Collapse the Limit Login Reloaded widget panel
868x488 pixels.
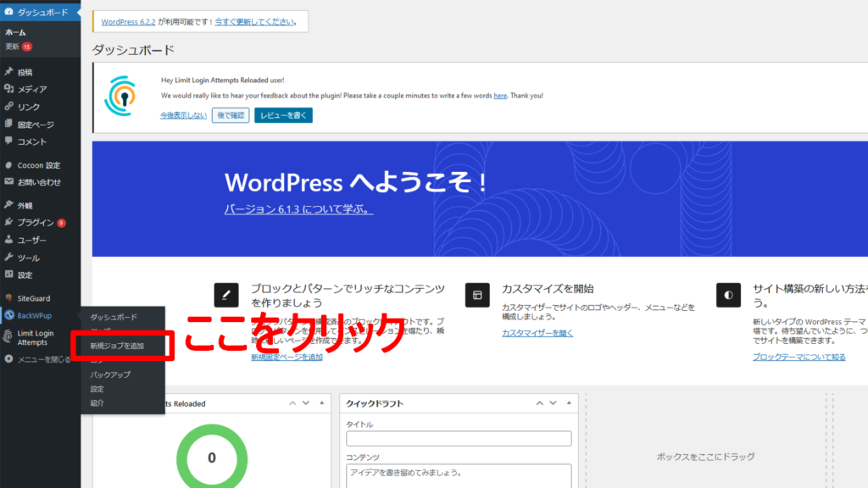coord(321,403)
